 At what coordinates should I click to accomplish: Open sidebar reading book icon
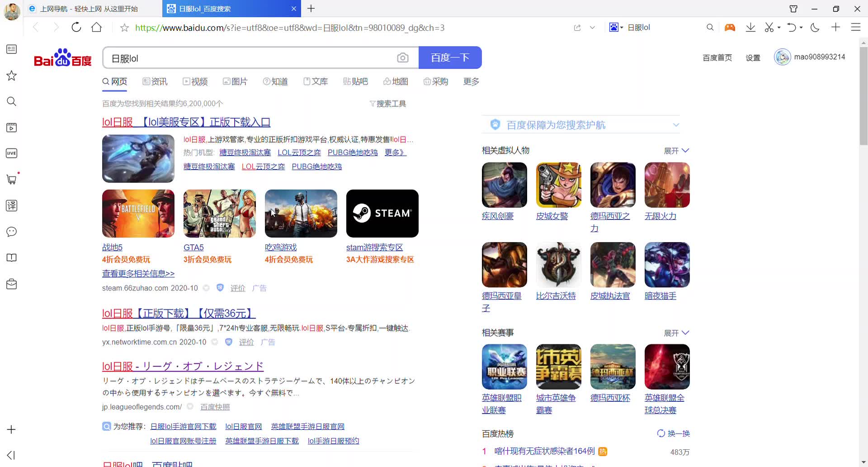[12, 257]
